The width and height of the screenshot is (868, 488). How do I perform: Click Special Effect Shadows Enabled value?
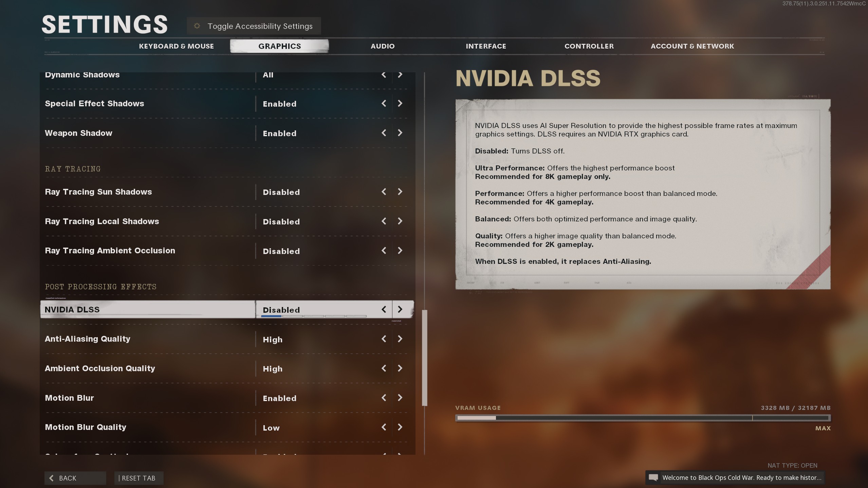[279, 104]
